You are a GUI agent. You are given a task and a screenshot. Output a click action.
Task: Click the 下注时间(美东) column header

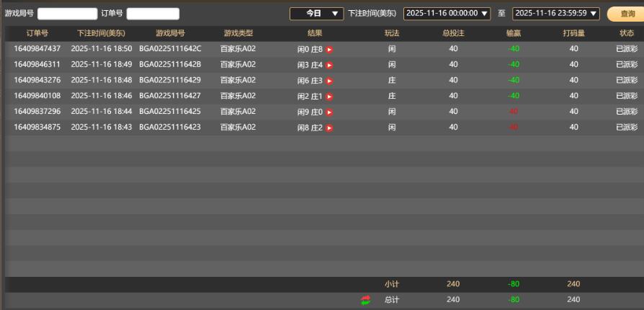point(101,33)
